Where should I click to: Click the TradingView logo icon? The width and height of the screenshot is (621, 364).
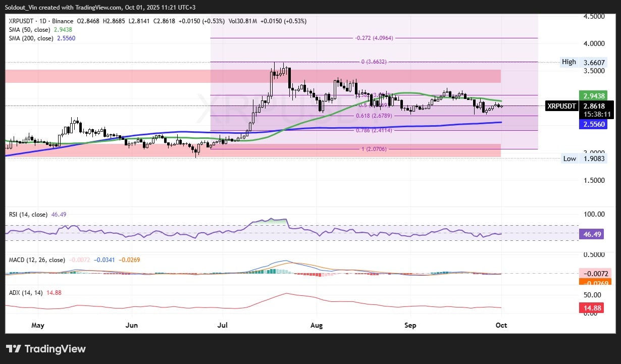13,349
